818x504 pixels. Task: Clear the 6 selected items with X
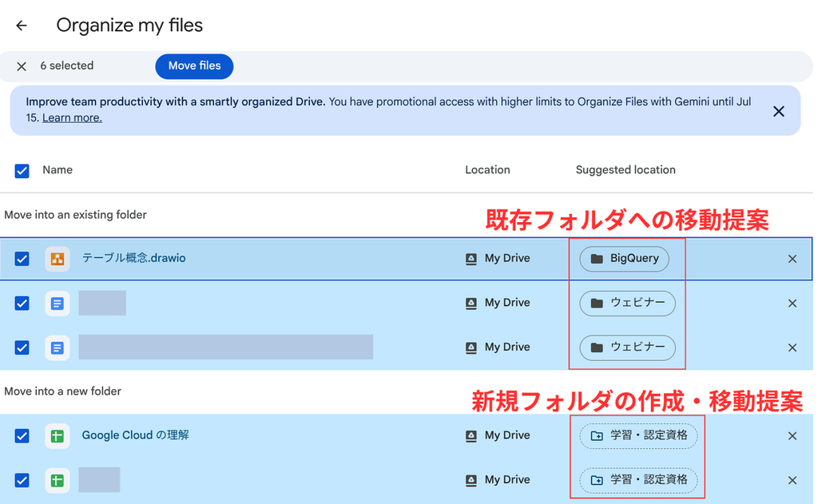pyautogui.click(x=22, y=66)
